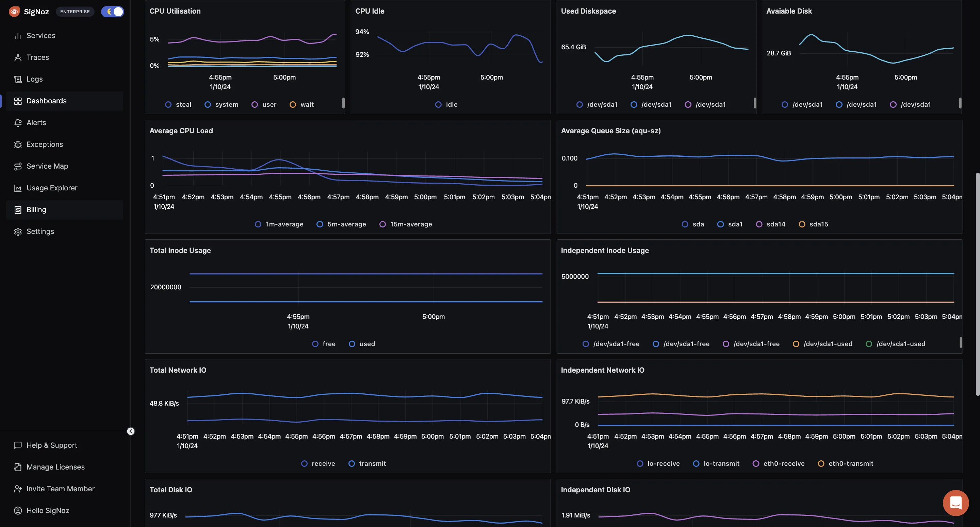980x527 pixels.
Task: Click the main page vertical scrollbar
Action: click(977, 285)
